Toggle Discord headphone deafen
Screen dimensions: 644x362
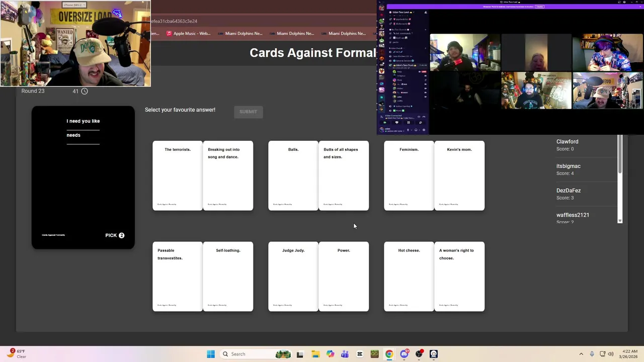(416, 130)
